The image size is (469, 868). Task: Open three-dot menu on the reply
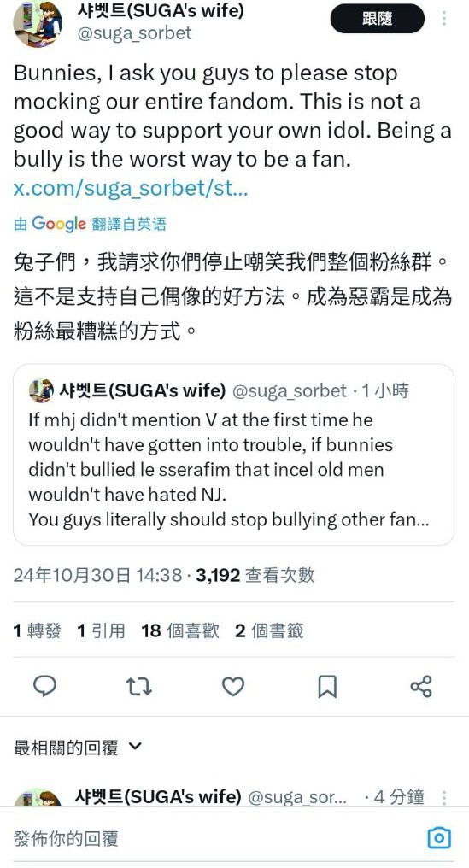(x=444, y=798)
